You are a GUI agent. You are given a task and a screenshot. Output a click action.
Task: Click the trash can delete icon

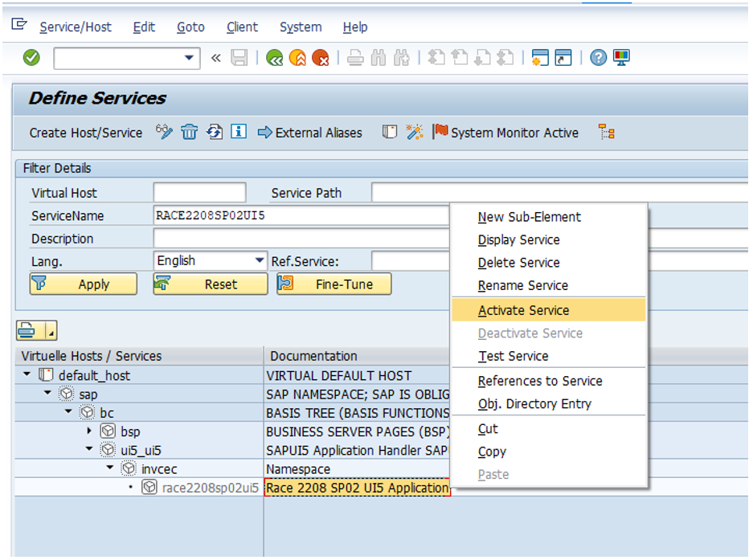[x=189, y=133]
